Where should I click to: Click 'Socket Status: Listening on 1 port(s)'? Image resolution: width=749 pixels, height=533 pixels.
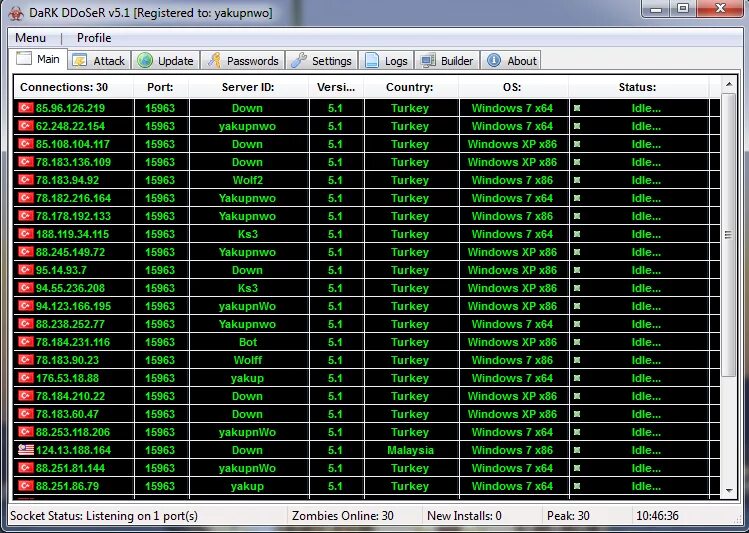(x=104, y=516)
